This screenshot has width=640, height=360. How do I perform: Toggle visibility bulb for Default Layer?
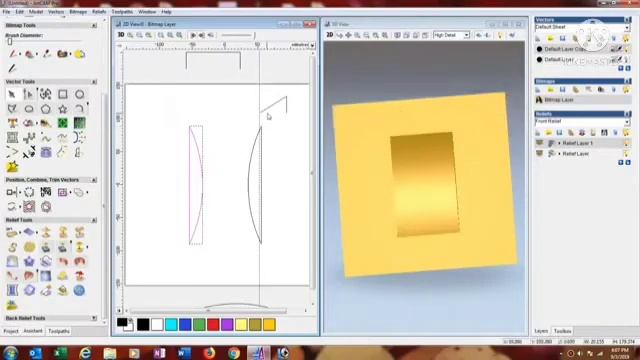pyautogui.click(x=627, y=60)
